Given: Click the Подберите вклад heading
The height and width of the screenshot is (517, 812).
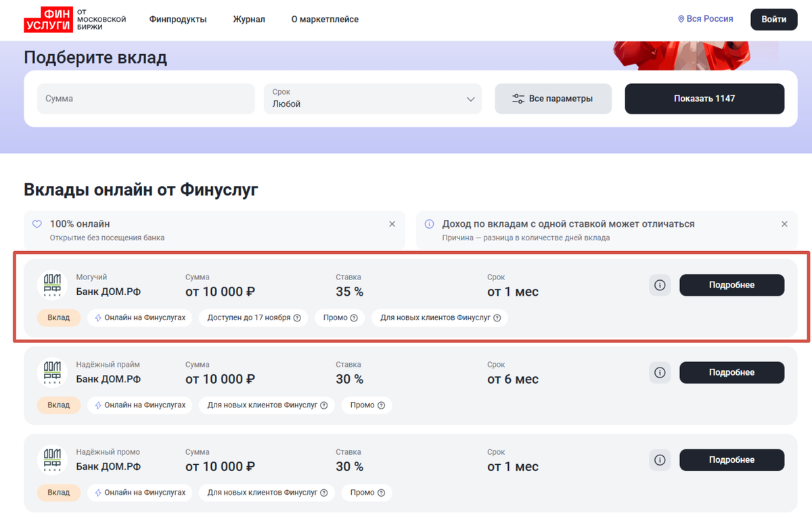Looking at the screenshot, I should [95, 58].
